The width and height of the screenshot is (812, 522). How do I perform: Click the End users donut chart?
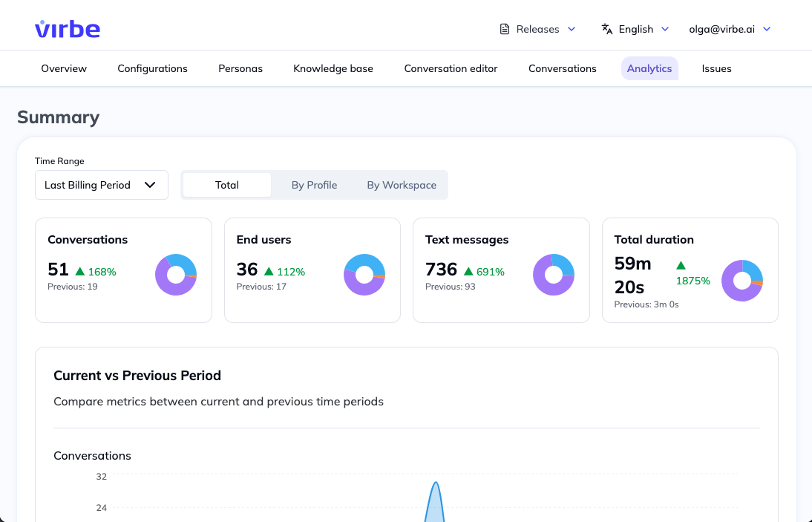(x=364, y=275)
